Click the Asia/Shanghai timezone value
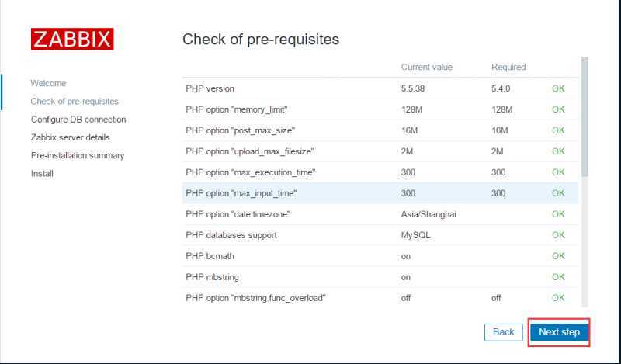This screenshot has width=621, height=364. click(x=428, y=214)
